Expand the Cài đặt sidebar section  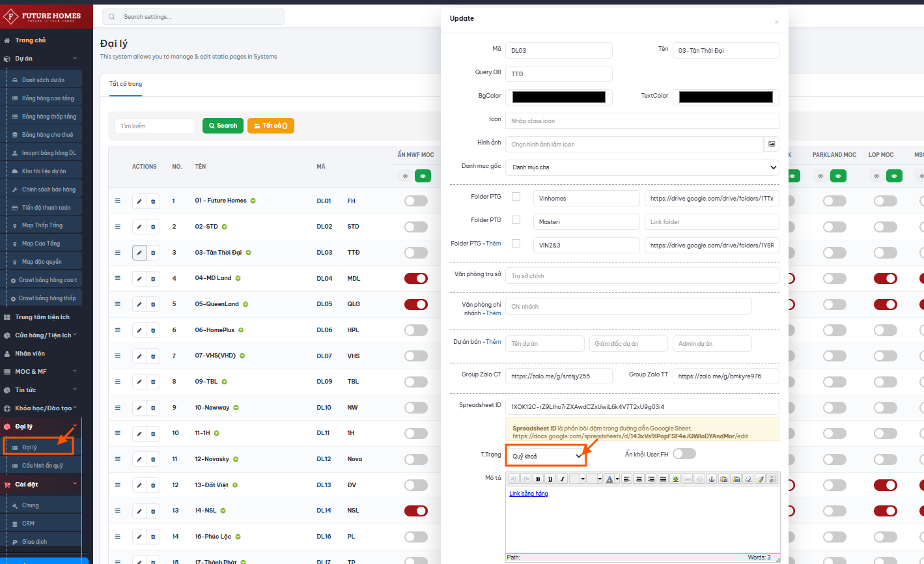click(42, 485)
